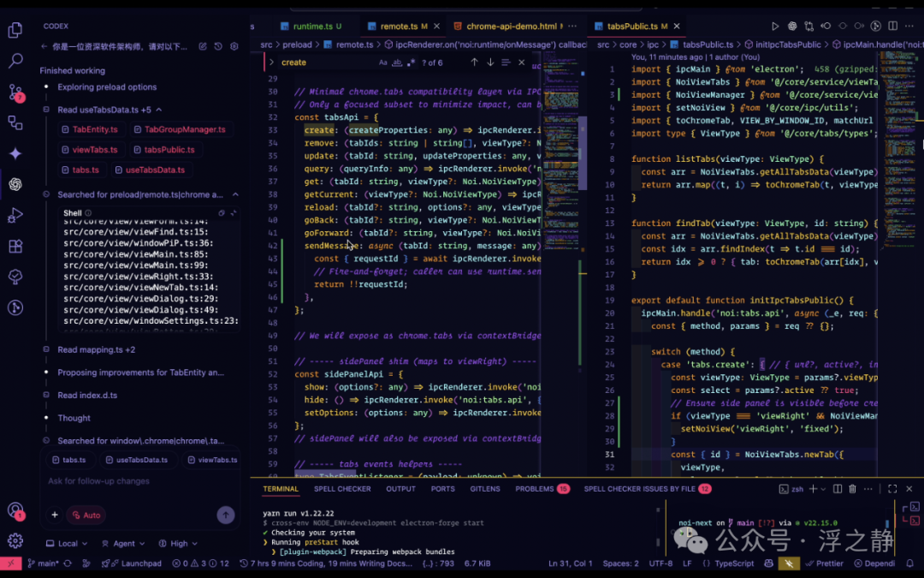The image size is (924, 578).
Task: Open the Source Control view
Action: point(15,92)
